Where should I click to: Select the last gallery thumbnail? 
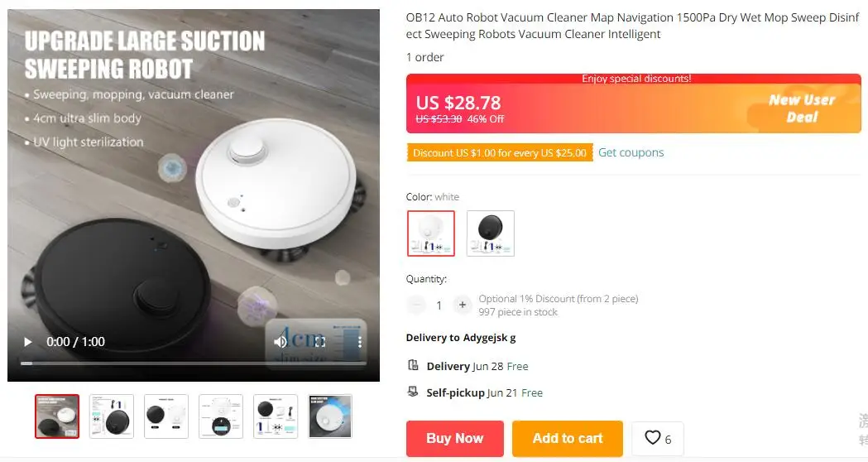(x=330, y=416)
